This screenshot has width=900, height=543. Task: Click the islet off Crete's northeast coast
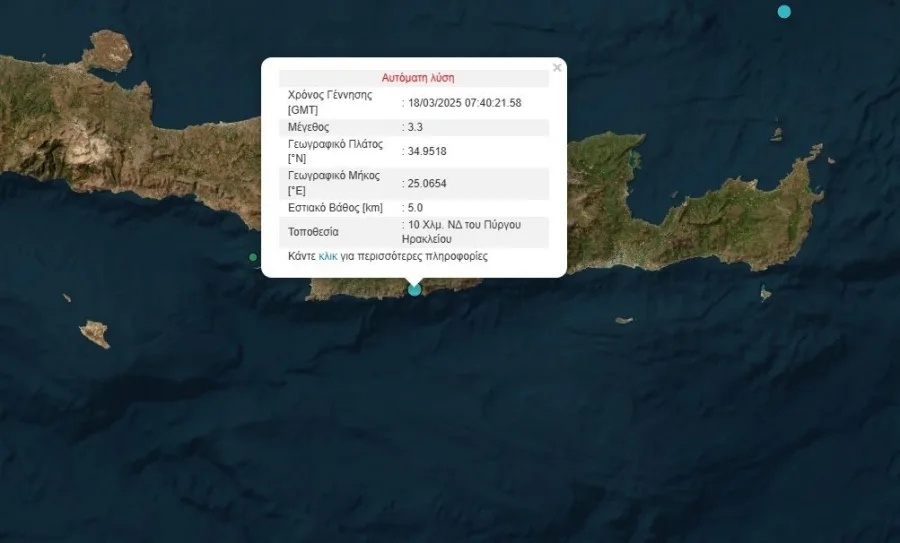776,134
